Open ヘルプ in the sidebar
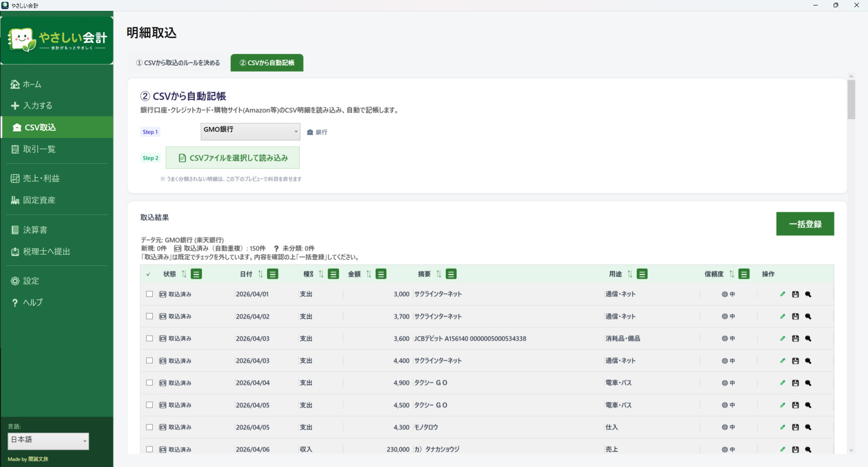This screenshot has width=868, height=467. click(57, 302)
